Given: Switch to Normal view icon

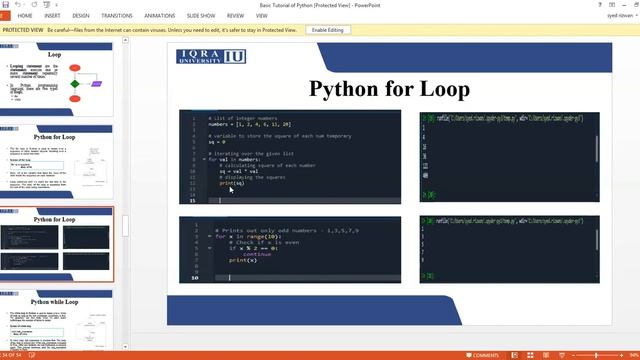Looking at the screenshot, I should coord(515,356).
